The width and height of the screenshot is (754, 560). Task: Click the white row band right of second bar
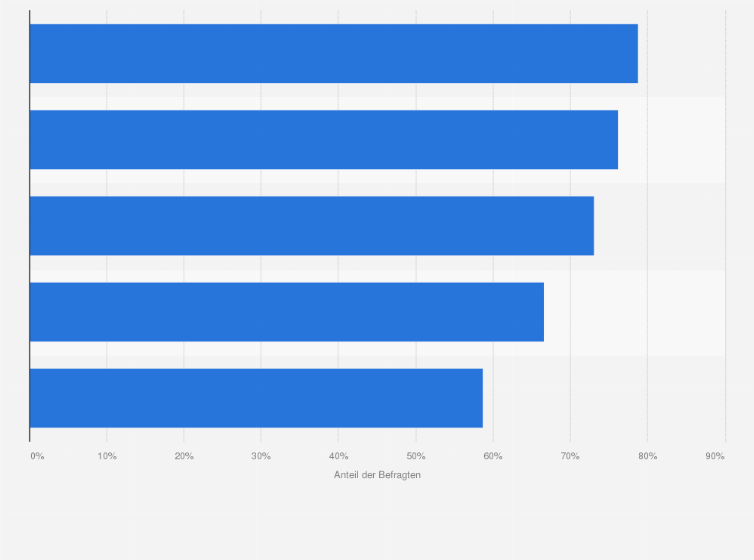(x=672, y=139)
